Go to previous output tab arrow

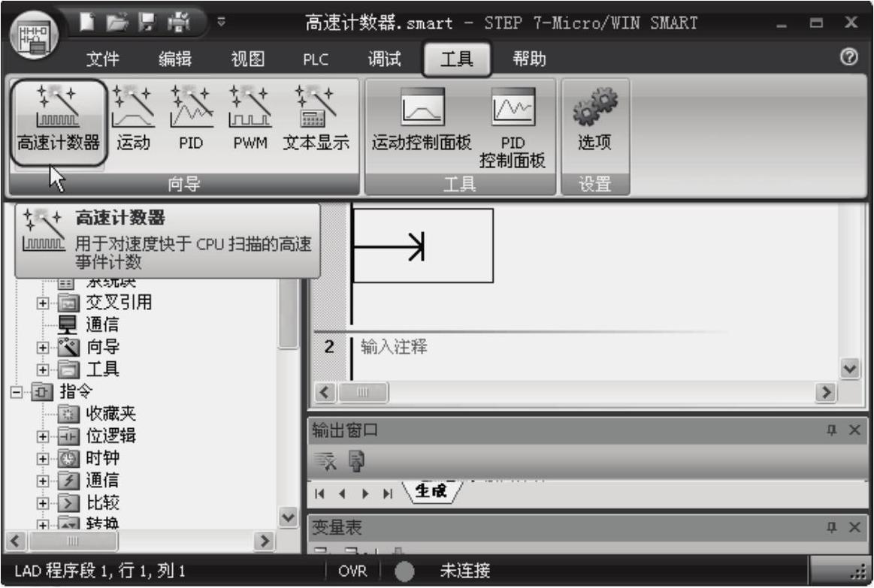click(342, 493)
